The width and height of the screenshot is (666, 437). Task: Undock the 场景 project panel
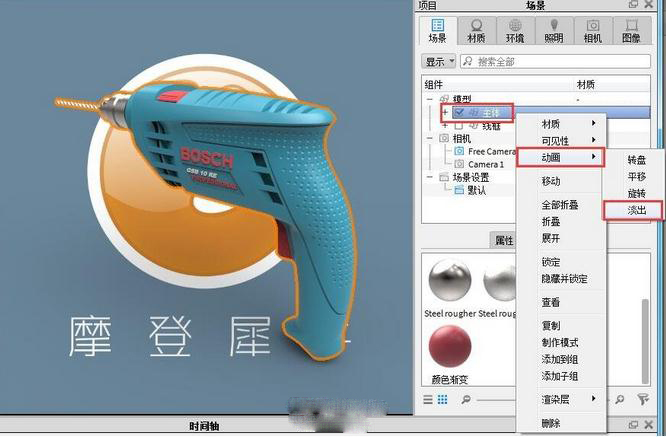pyautogui.click(x=633, y=4)
